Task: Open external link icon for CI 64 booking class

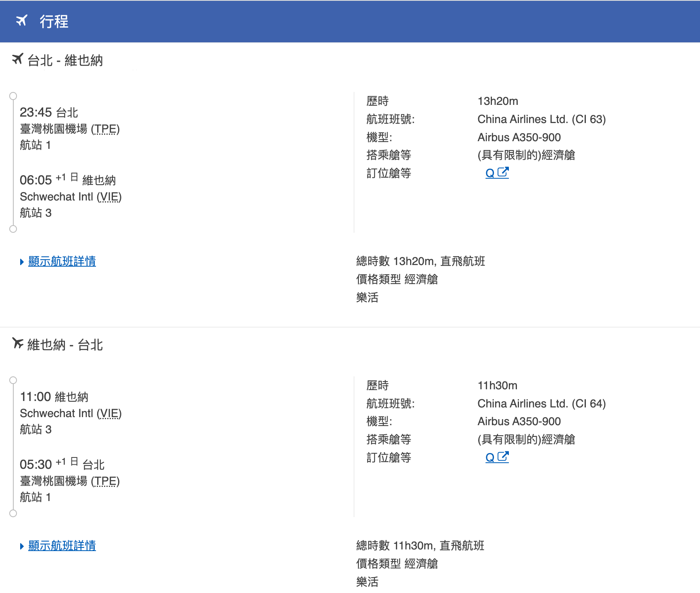Action: click(x=503, y=457)
